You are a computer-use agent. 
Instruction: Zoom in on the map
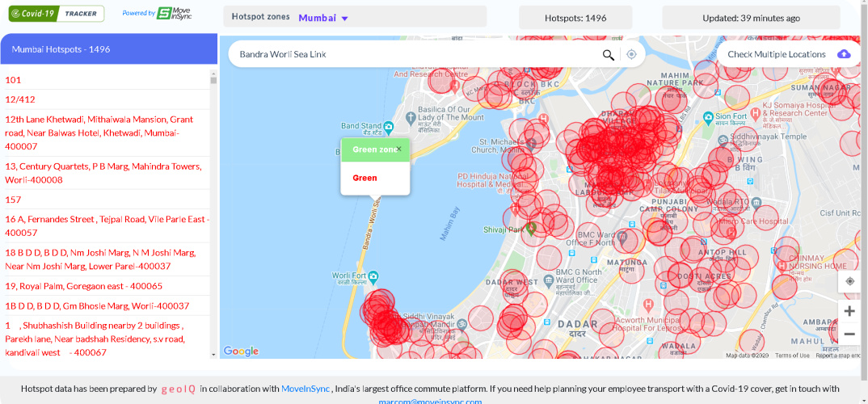point(849,311)
